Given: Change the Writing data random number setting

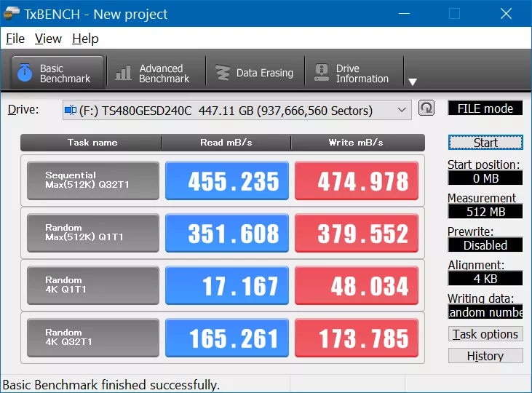Looking at the screenshot, I should point(485,312).
